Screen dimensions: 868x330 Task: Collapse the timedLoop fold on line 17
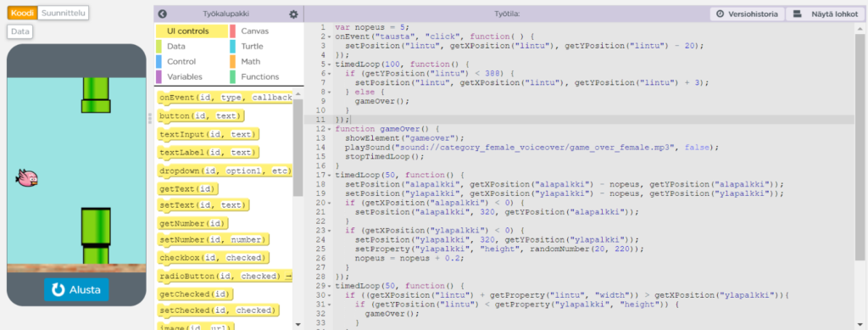(x=330, y=175)
